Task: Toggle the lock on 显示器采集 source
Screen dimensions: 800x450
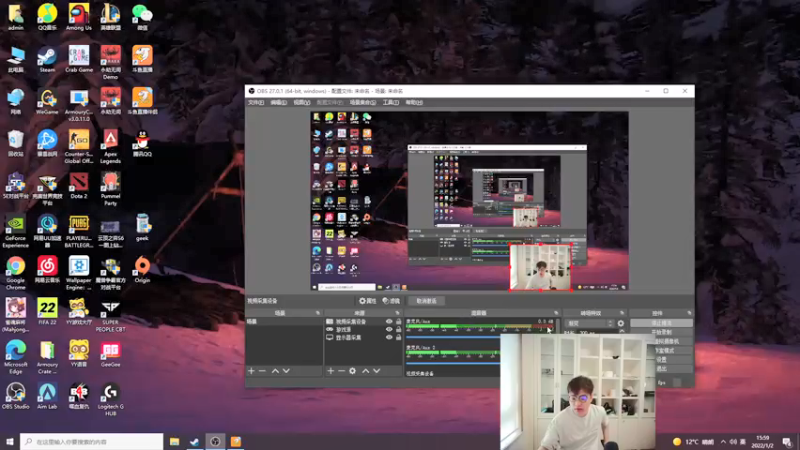Action: pyautogui.click(x=398, y=338)
